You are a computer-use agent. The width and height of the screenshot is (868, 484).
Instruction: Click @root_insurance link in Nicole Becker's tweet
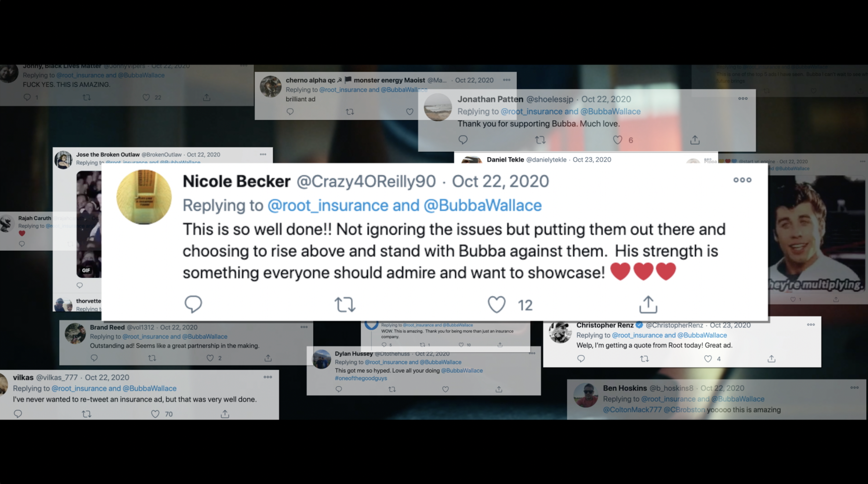(328, 205)
